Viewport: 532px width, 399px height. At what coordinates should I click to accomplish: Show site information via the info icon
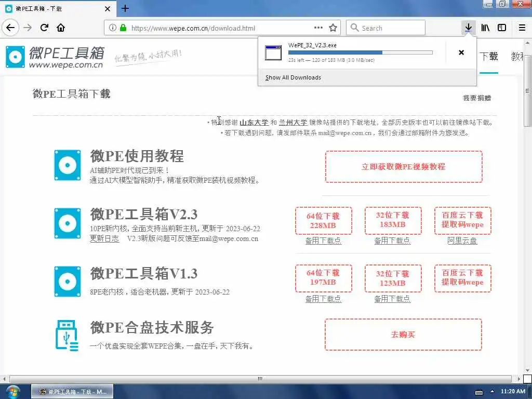(113, 28)
